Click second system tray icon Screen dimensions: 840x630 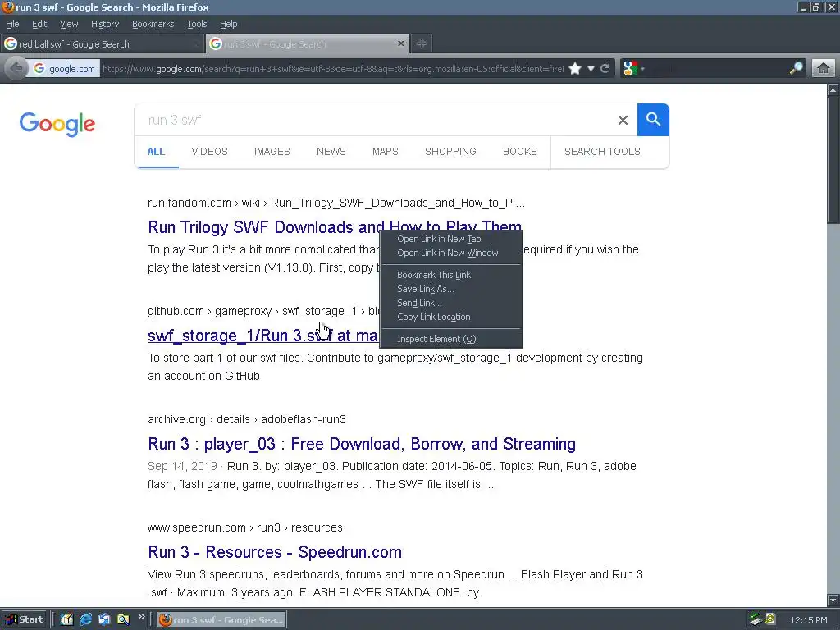click(769, 620)
